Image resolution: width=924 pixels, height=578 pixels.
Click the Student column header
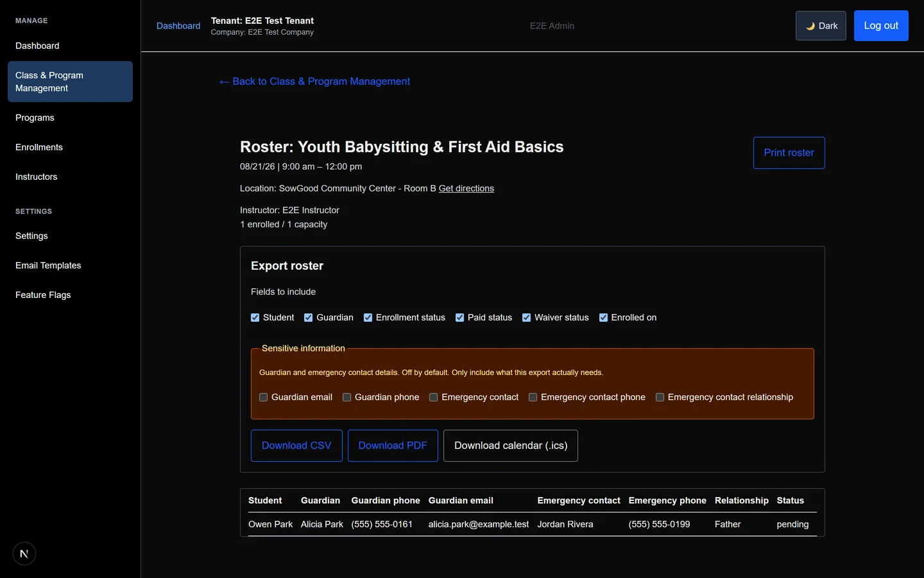[x=265, y=500]
